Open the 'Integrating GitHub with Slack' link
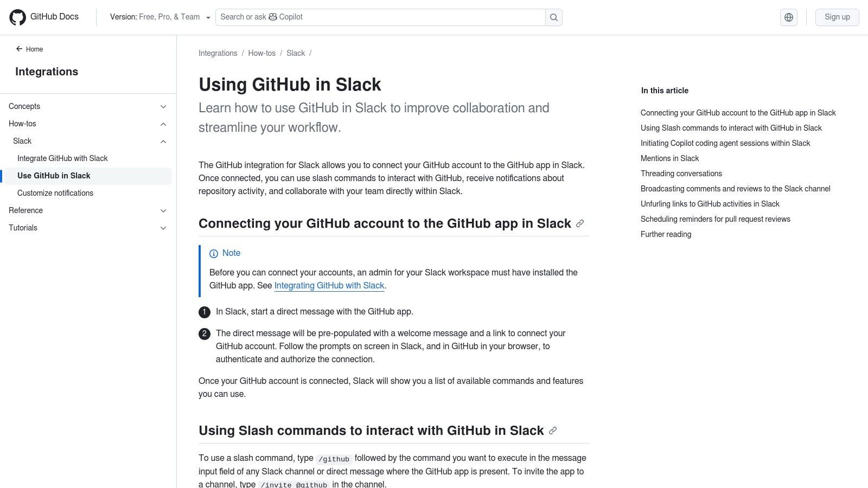 coord(329,285)
